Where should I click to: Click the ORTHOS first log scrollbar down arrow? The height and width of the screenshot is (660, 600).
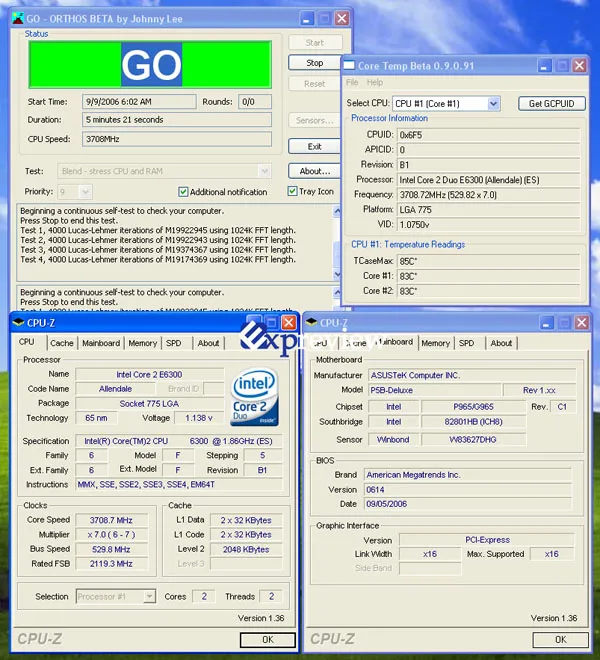[337, 274]
